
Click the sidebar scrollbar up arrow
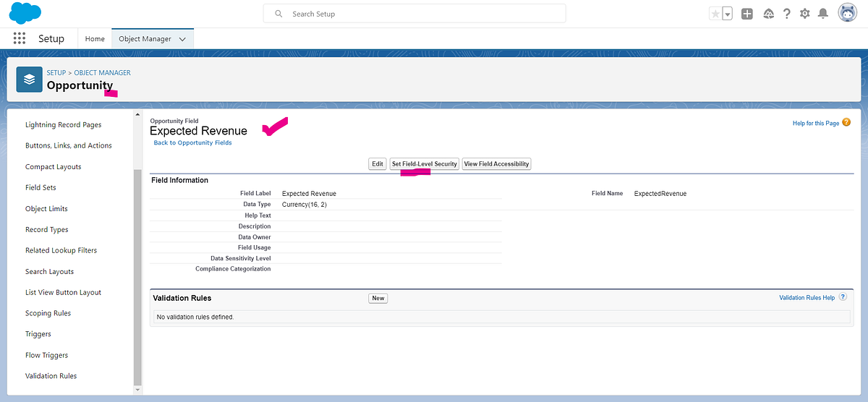coord(138,114)
